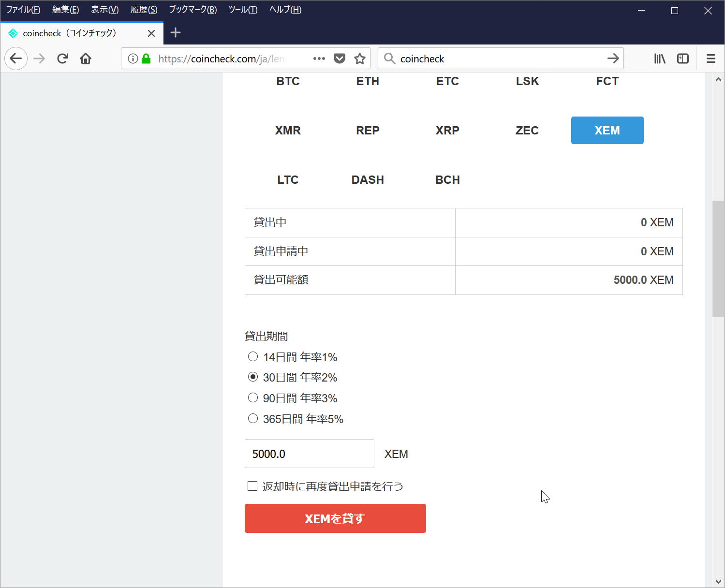Click the coincheck search box
This screenshot has width=725, height=588.
(501, 59)
